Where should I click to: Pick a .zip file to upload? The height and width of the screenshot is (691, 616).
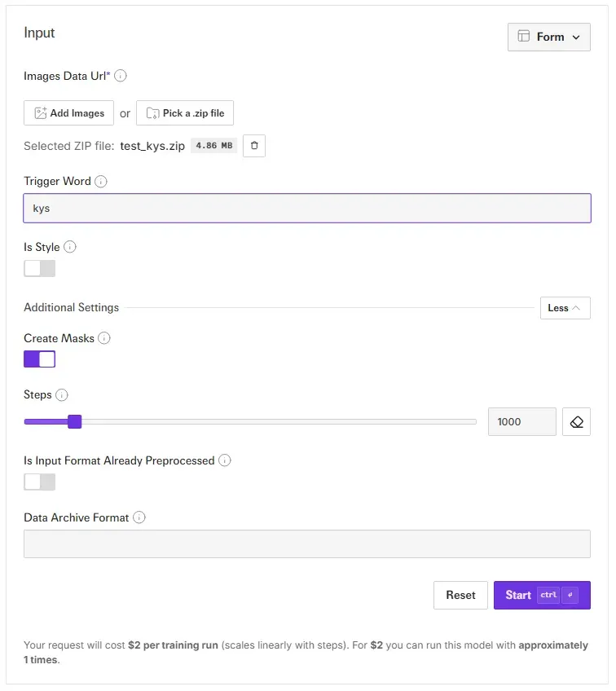185,113
